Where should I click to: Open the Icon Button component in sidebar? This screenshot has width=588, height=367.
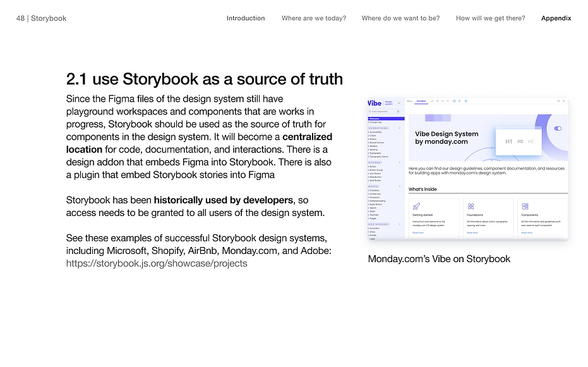click(x=375, y=174)
